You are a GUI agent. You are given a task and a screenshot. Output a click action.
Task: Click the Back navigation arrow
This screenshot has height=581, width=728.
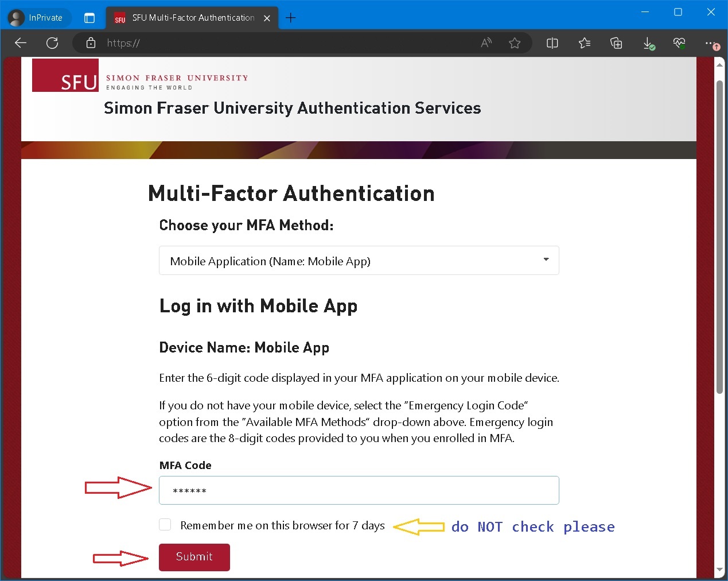coord(21,42)
